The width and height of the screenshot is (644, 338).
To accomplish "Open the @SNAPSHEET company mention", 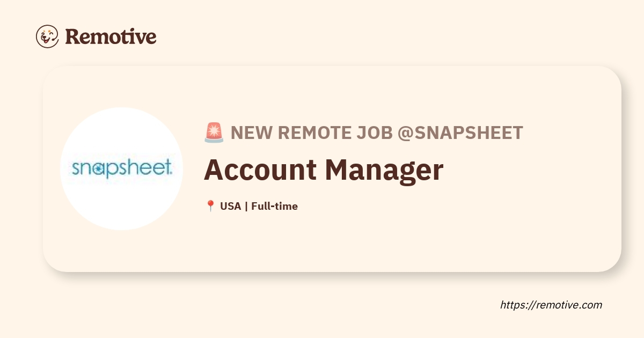I will pos(460,133).
